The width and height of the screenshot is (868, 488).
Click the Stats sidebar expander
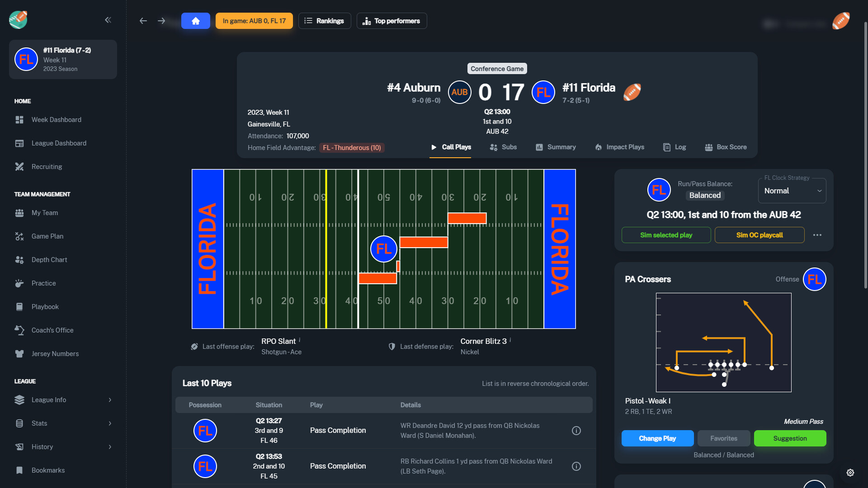110,424
